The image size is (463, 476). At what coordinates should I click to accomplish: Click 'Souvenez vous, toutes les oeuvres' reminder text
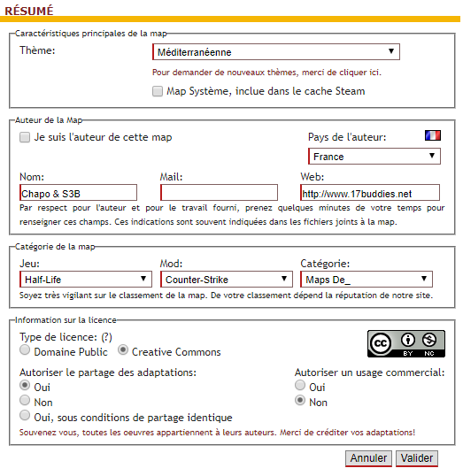click(217, 433)
